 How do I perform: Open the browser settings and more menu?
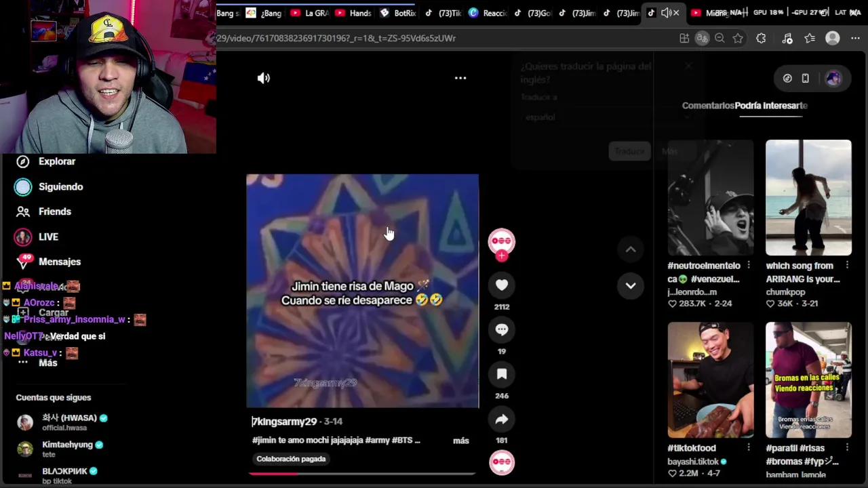(x=855, y=39)
